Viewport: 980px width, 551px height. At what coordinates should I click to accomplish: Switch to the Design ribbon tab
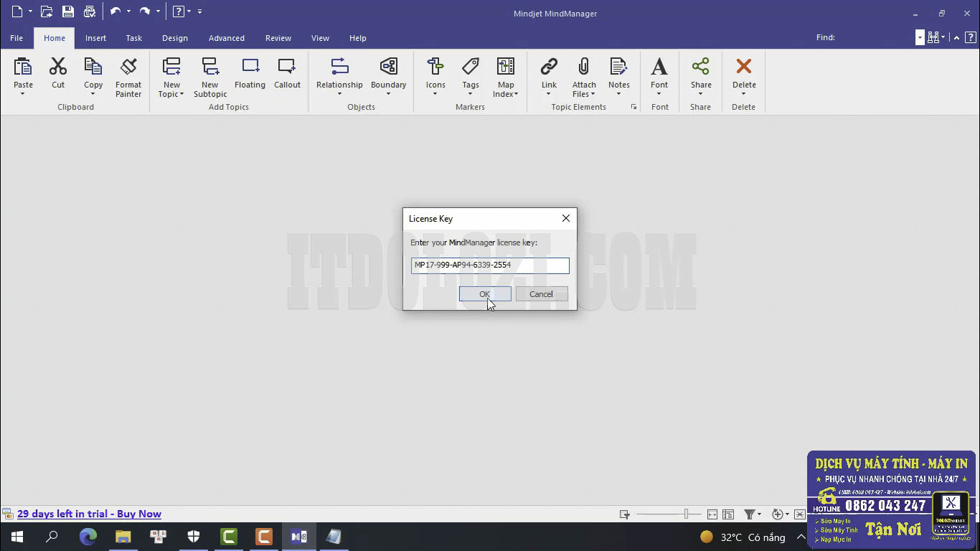click(x=174, y=38)
